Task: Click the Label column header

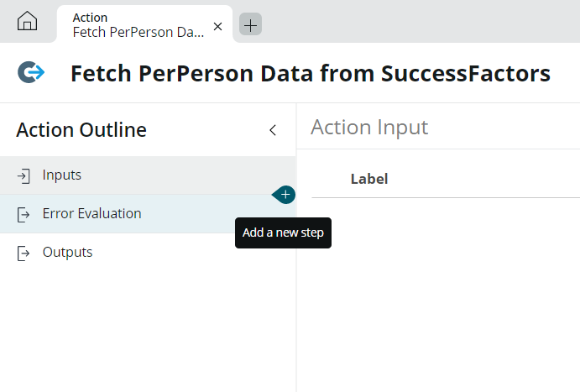Action: tap(369, 179)
